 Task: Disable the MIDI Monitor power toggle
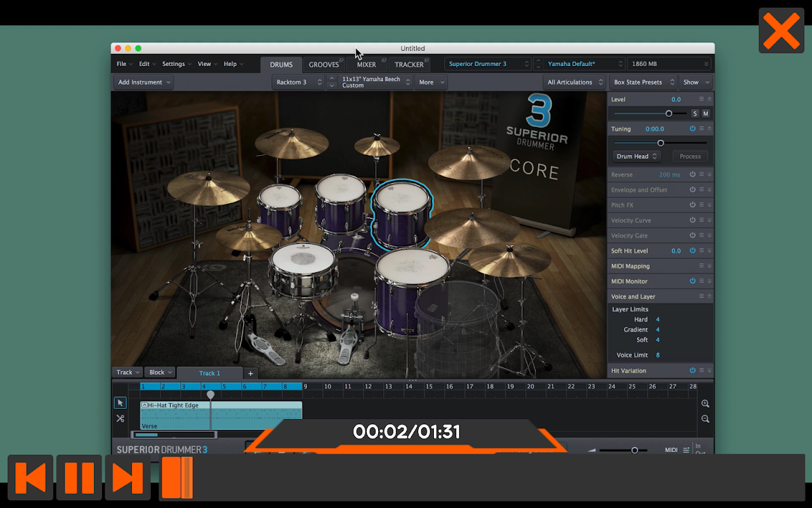tap(692, 281)
